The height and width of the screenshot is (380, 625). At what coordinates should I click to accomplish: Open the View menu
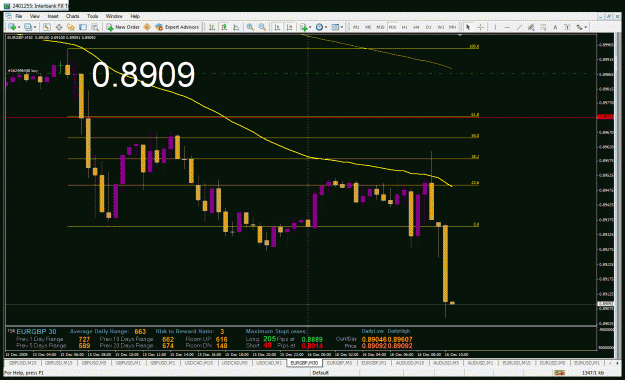[35, 16]
